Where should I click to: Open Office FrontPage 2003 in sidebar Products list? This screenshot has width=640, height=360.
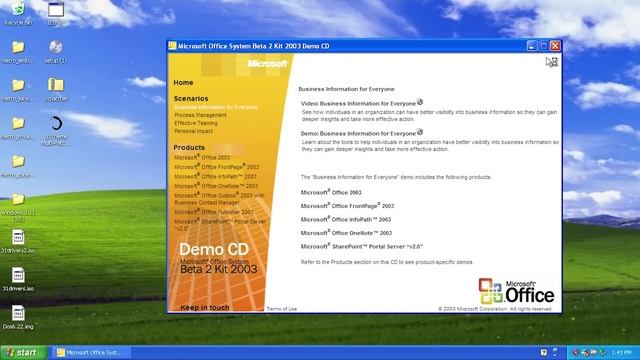coord(217,167)
